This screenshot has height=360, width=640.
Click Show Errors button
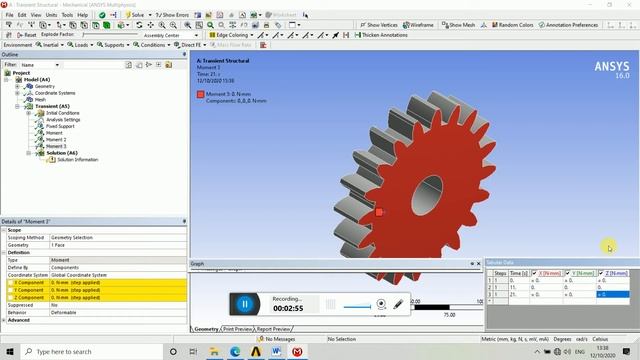[x=172, y=15]
